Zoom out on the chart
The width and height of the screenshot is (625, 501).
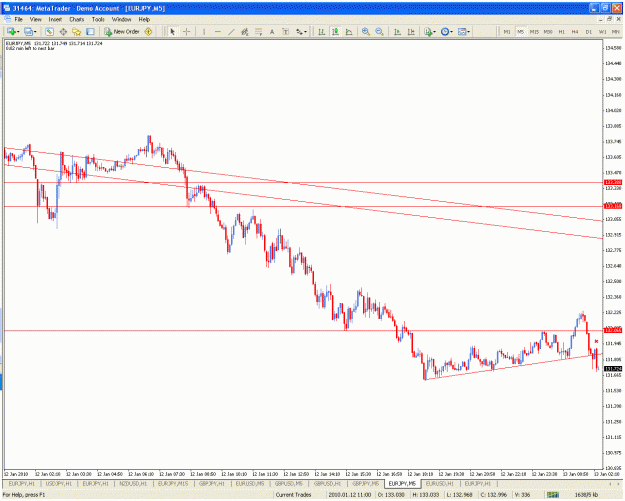[379, 31]
